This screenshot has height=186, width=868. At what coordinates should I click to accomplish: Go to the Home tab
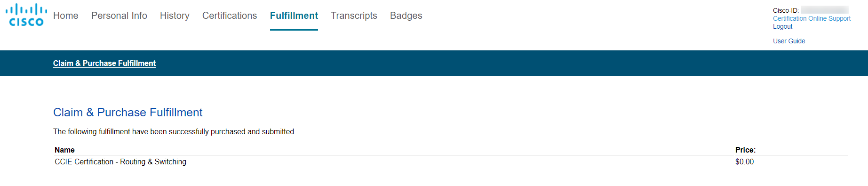click(x=66, y=16)
